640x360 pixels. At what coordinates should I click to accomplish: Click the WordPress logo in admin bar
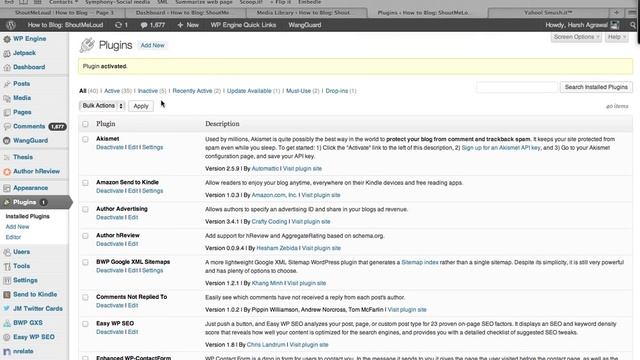(11, 25)
